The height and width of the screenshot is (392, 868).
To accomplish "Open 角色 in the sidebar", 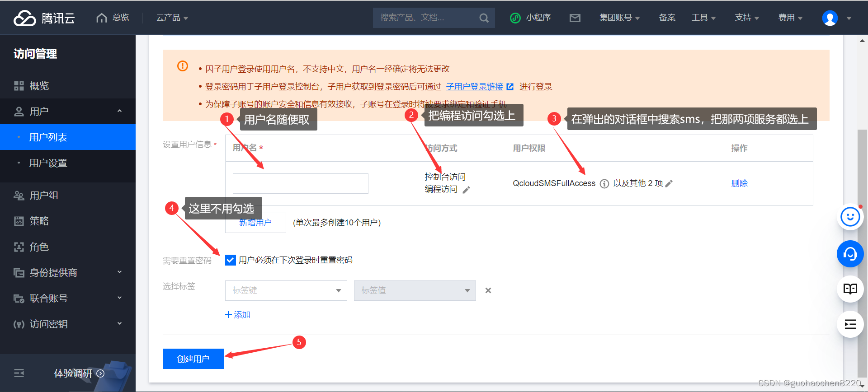I will tap(68, 247).
